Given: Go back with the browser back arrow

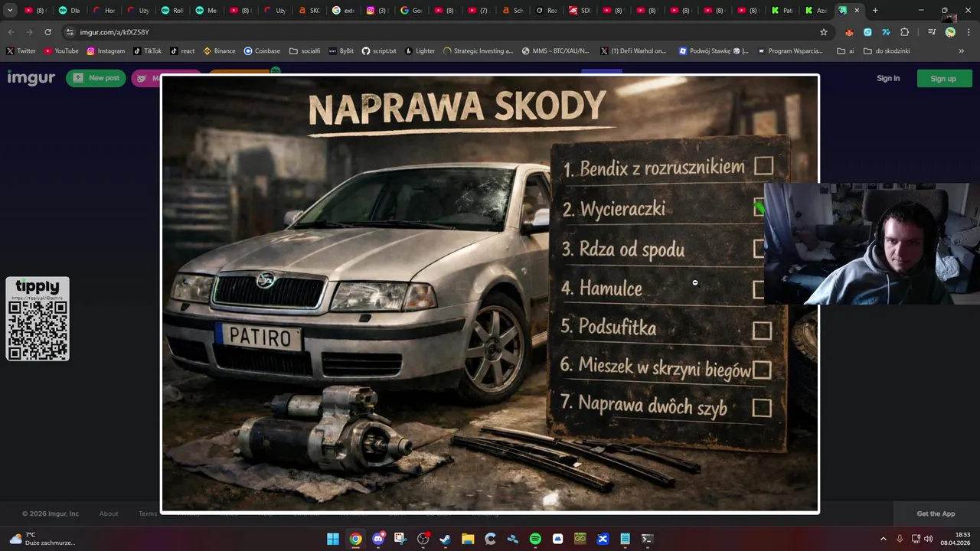Looking at the screenshot, I should pos(11,32).
